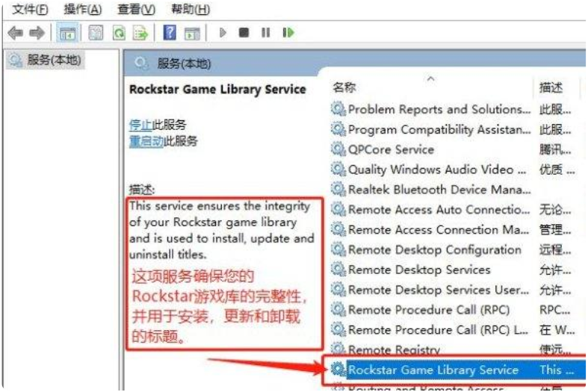This screenshot has width=588, height=392.
Task: Click the Restart Service green icon
Action: pyautogui.click(x=288, y=33)
